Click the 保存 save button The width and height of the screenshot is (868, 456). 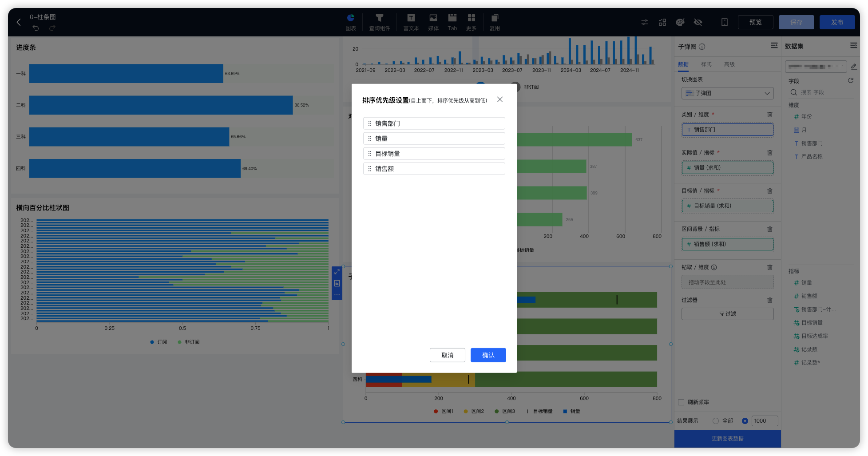coord(797,22)
